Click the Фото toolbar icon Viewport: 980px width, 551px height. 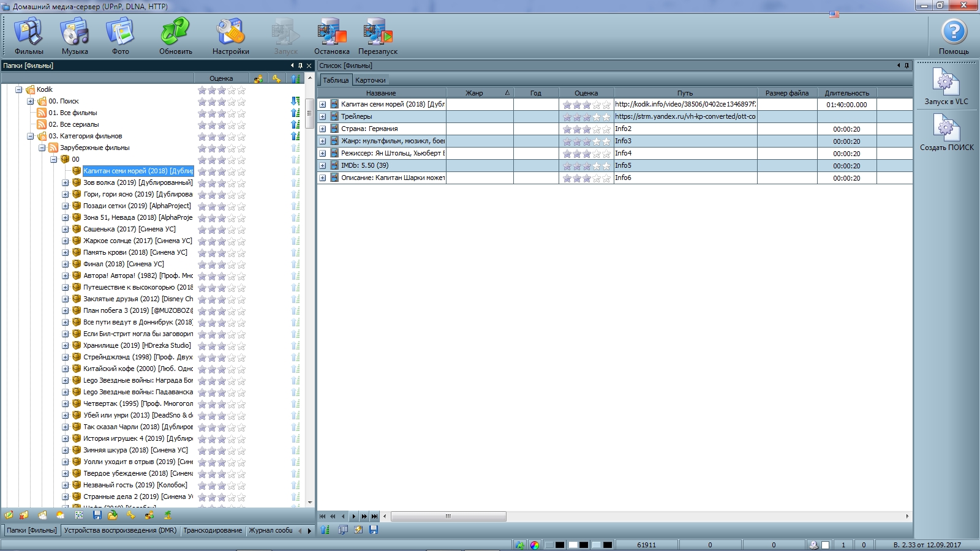pos(120,36)
